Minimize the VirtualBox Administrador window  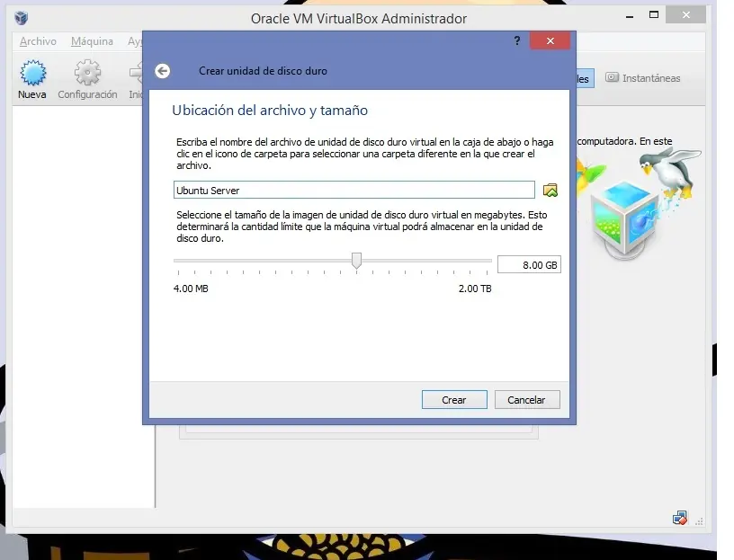(x=630, y=16)
